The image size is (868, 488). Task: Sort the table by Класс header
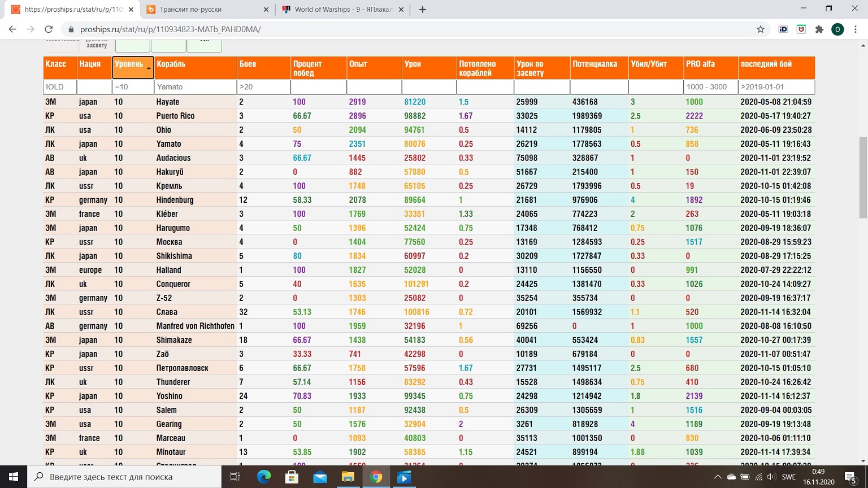click(x=60, y=68)
